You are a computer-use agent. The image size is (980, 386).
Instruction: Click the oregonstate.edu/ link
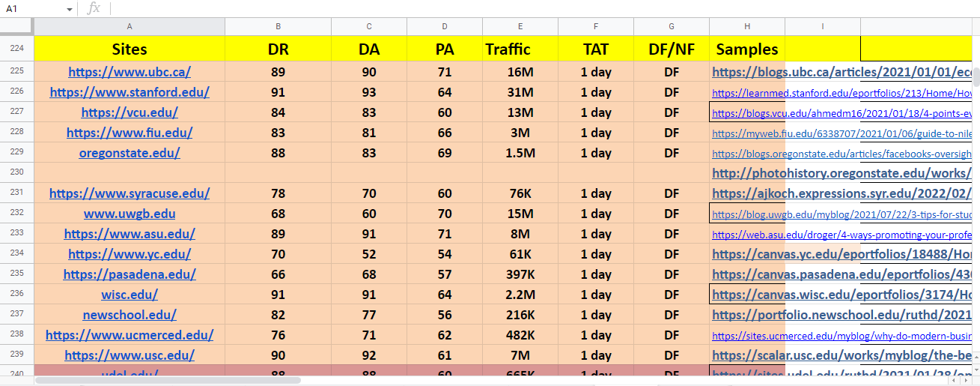[x=130, y=153]
